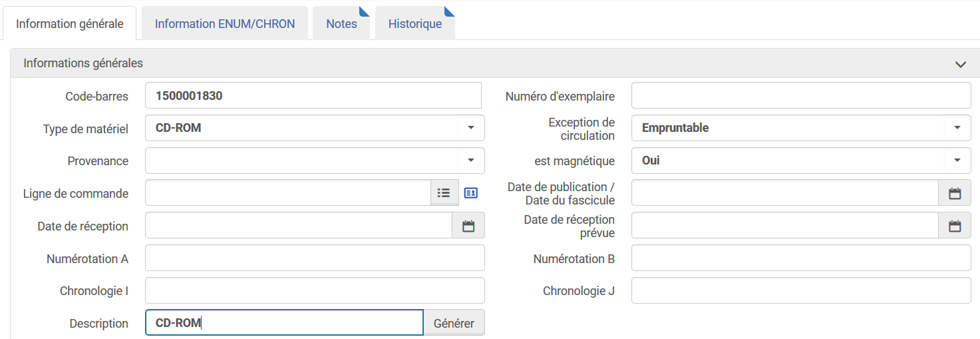
Task: Open the Date de publication calendar picker
Action: point(955,193)
